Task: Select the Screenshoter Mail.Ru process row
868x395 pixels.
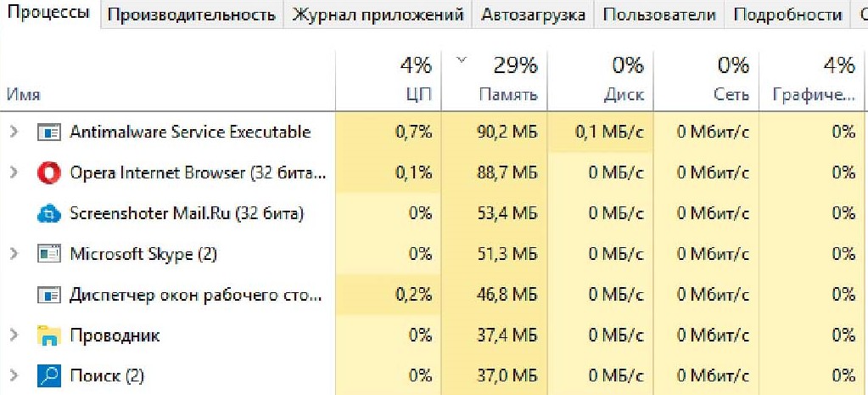Action: point(187,213)
